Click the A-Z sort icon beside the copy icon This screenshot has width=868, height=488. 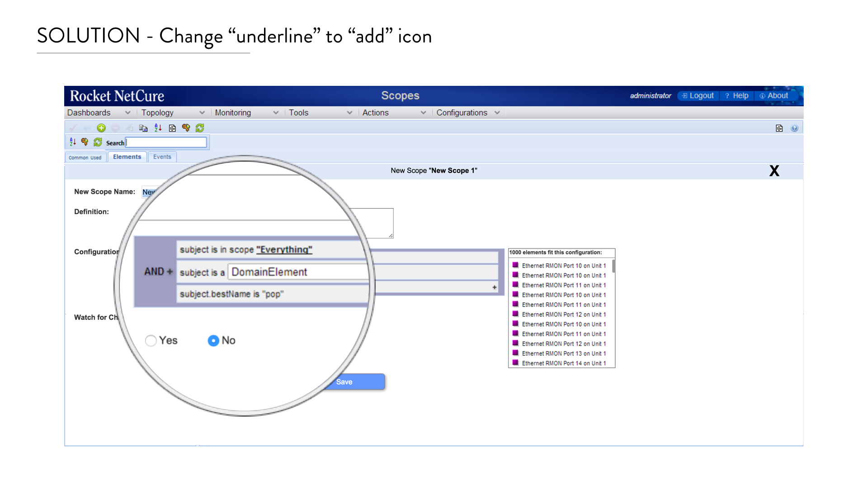(x=158, y=128)
